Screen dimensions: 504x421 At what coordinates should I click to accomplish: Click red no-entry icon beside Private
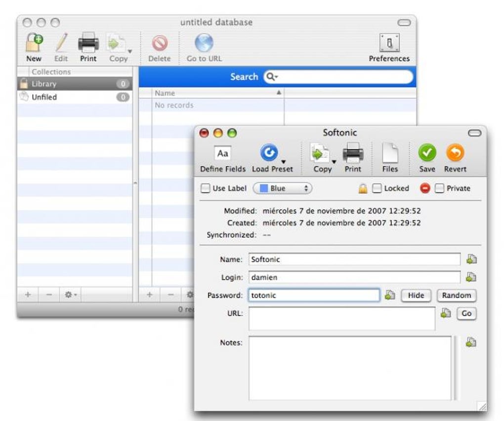click(425, 188)
